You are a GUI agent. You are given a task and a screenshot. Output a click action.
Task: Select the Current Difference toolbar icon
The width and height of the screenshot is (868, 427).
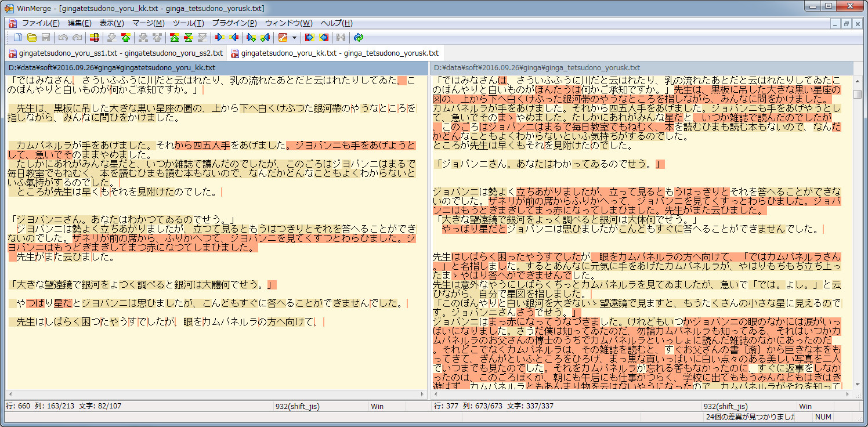[188, 37]
